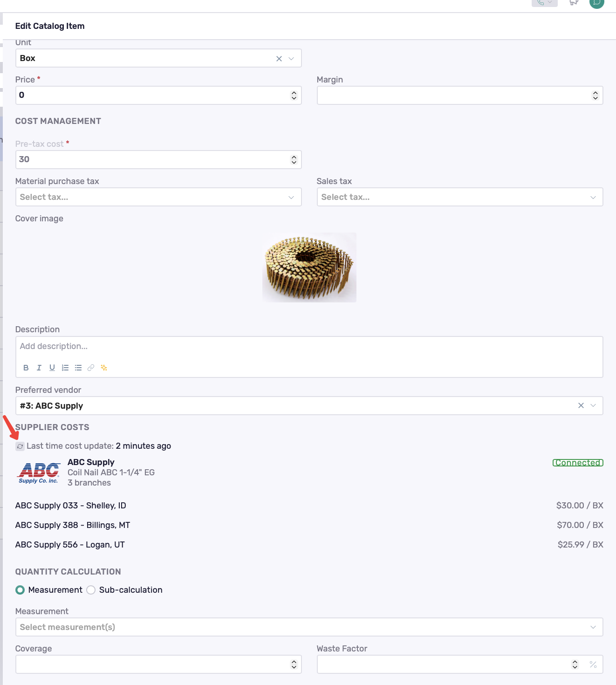Select ABC Supply 033 - Shelley, ID branch
This screenshot has width=616, height=685.
coord(71,506)
